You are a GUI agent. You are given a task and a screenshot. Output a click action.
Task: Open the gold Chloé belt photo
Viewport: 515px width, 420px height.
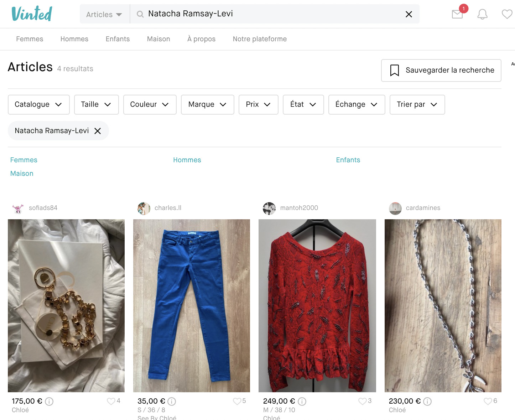point(66,306)
